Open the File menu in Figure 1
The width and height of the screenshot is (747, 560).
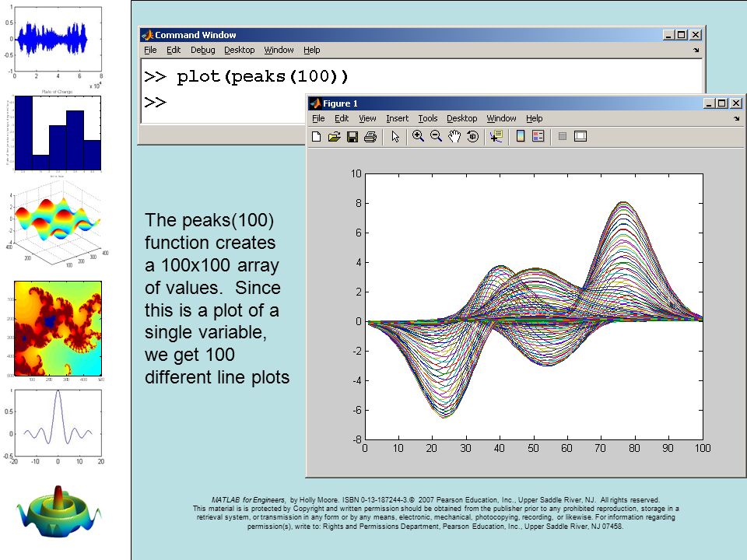click(318, 118)
